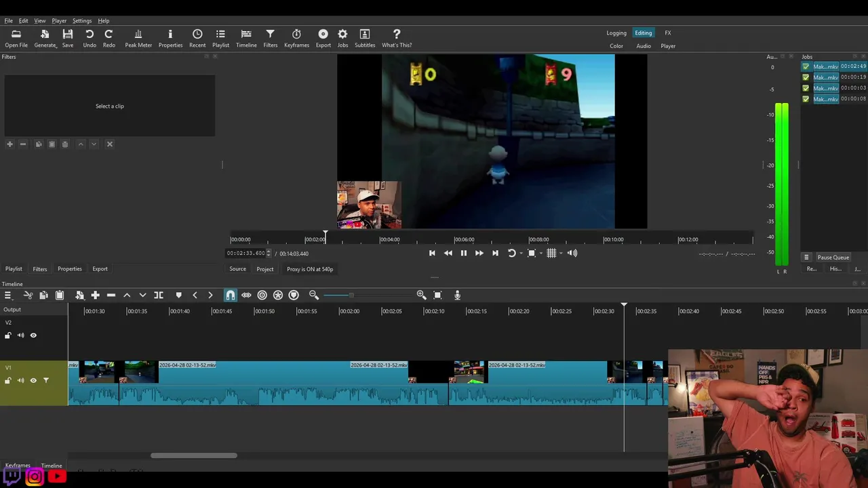The image size is (868, 488).
Task: Switch to Color layout
Action: [x=616, y=46]
